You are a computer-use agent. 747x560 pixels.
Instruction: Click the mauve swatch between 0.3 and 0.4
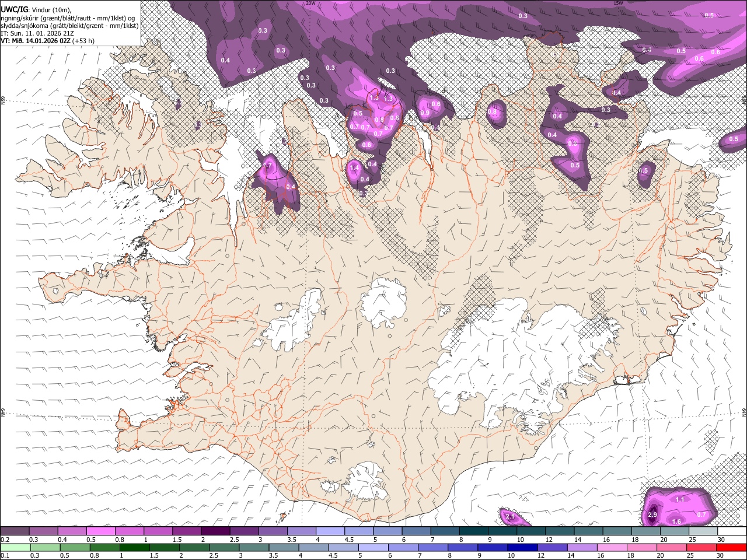(44, 531)
